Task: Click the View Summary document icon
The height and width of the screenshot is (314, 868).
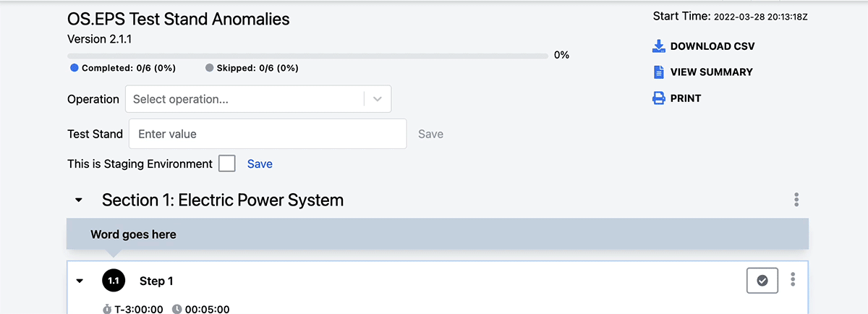Action: click(658, 72)
